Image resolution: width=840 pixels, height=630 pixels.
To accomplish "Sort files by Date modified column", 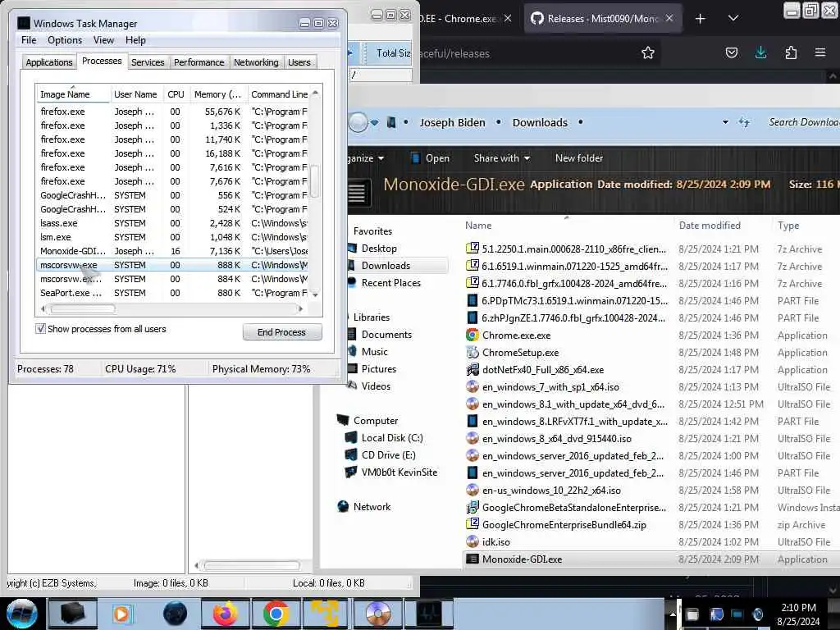I will click(x=710, y=226).
